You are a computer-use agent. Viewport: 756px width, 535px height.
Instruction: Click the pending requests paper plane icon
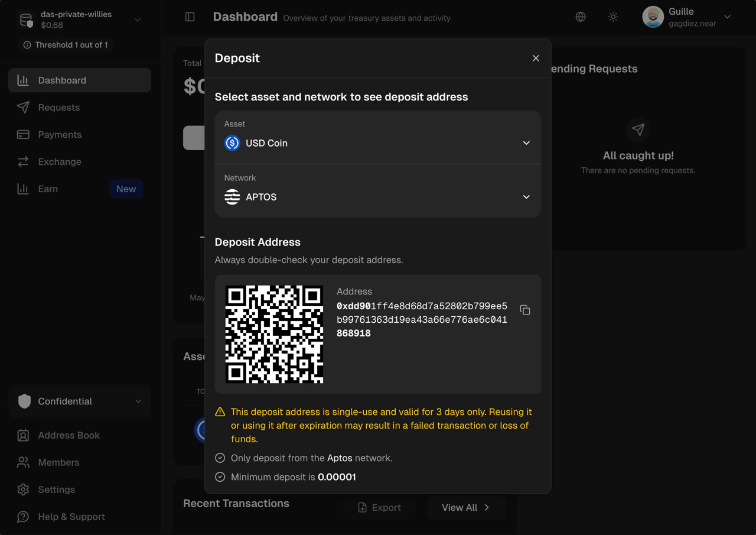coord(638,129)
